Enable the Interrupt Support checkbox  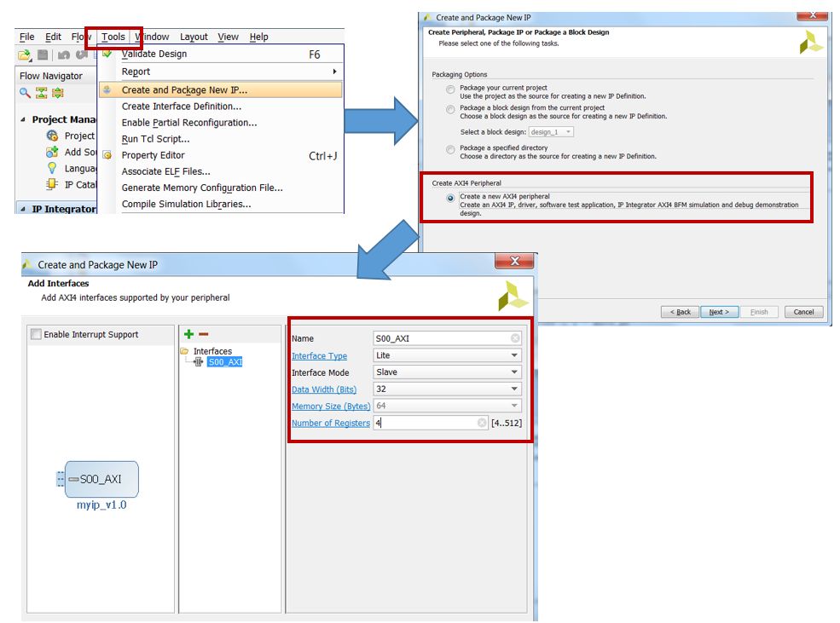[36, 335]
